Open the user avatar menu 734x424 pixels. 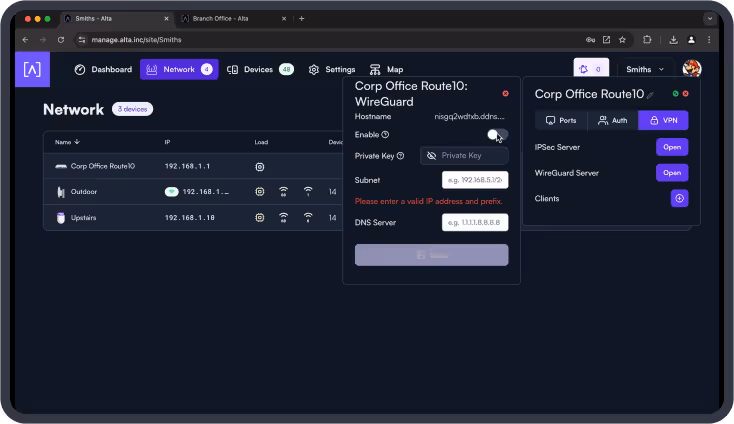[x=692, y=69]
